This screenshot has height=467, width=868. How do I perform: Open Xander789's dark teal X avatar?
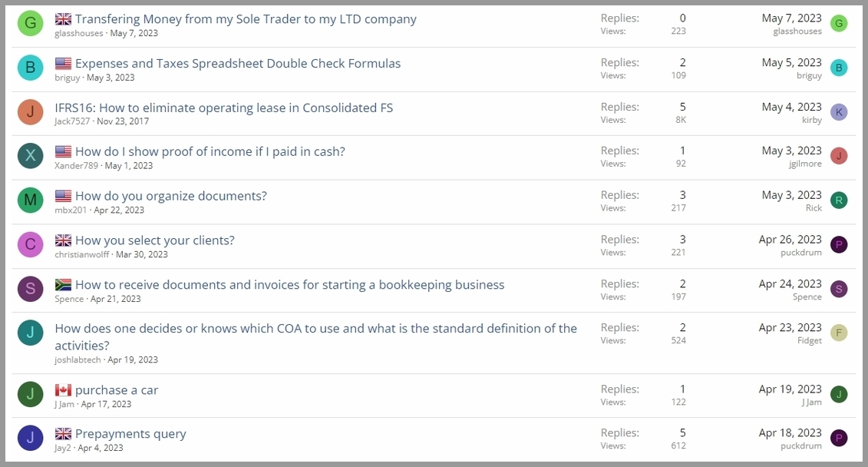(31, 156)
